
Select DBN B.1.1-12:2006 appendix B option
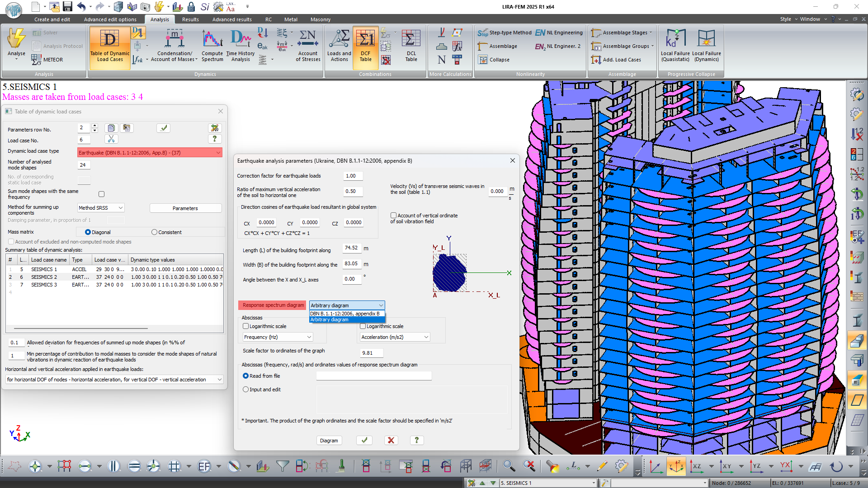click(345, 314)
